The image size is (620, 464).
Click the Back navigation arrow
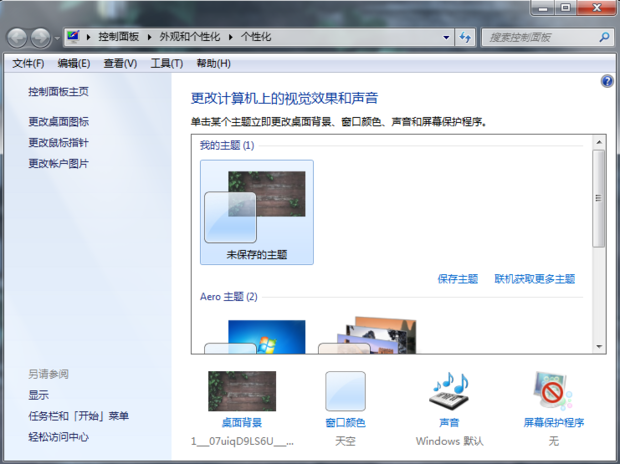17,38
